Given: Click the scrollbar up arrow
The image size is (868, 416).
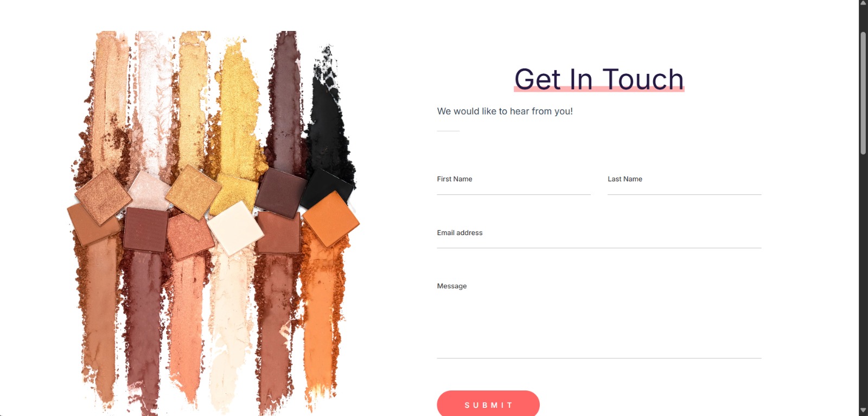Looking at the screenshot, I should coord(863,3).
